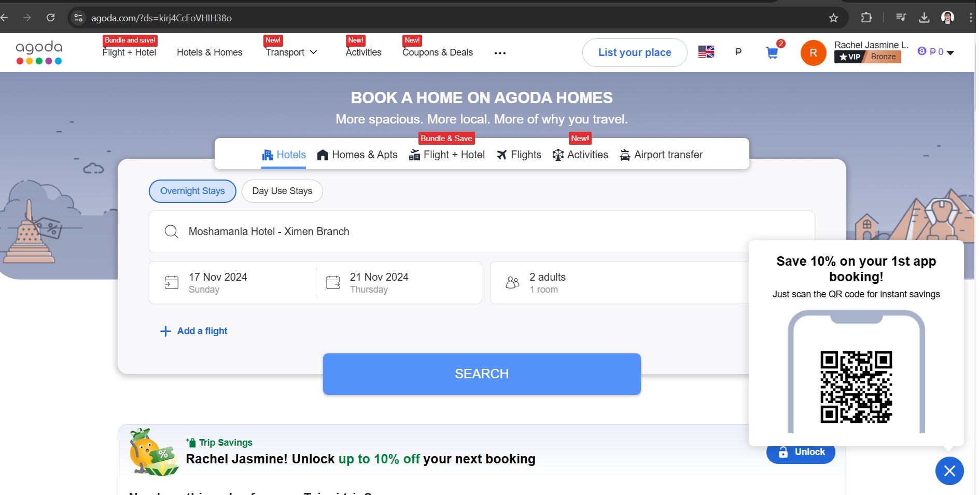Open the Chrome profile avatar
The width and height of the screenshot is (980, 495).
947,18
